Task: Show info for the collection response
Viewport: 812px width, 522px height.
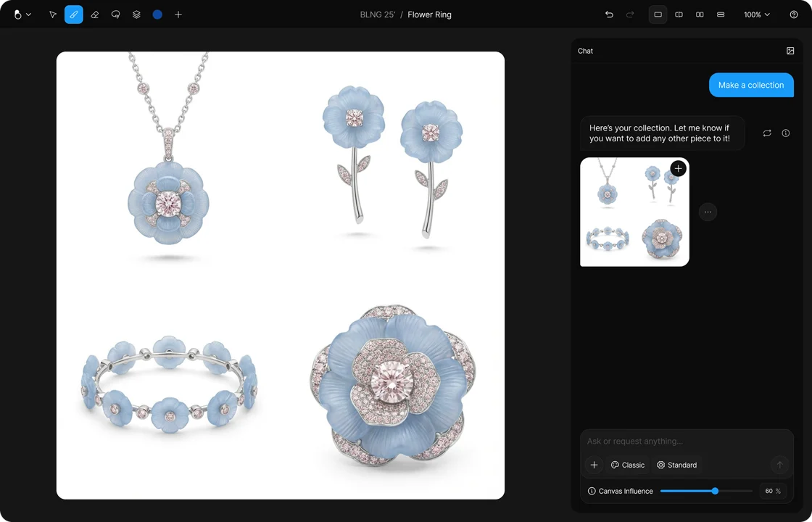Action: (x=786, y=133)
